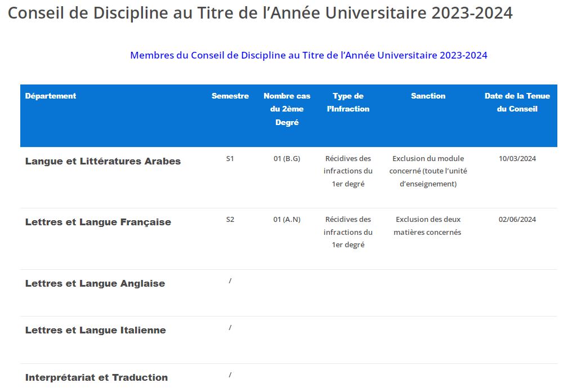Click the Département column header
The width and height of the screenshot is (581, 392).
click(51, 96)
